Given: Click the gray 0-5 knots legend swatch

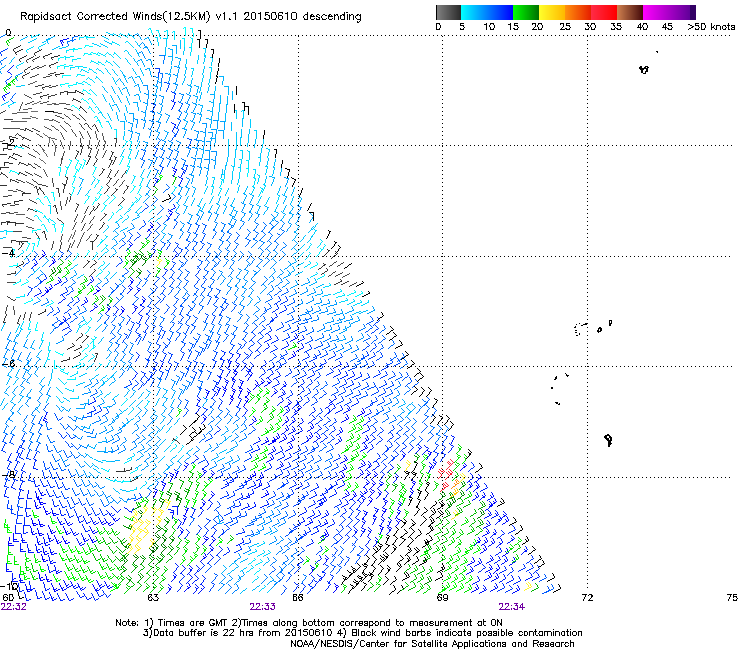Looking at the screenshot, I should click(x=448, y=12).
